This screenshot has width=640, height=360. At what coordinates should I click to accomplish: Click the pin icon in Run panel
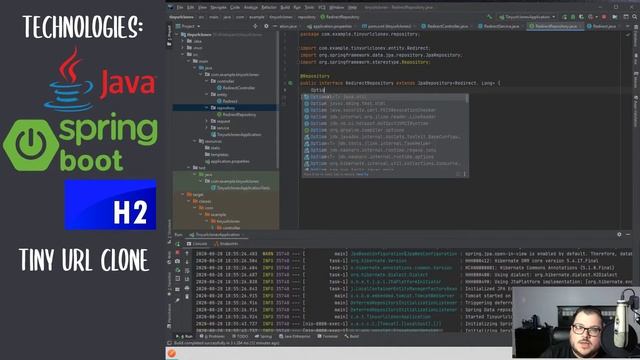pyautogui.click(x=178, y=300)
